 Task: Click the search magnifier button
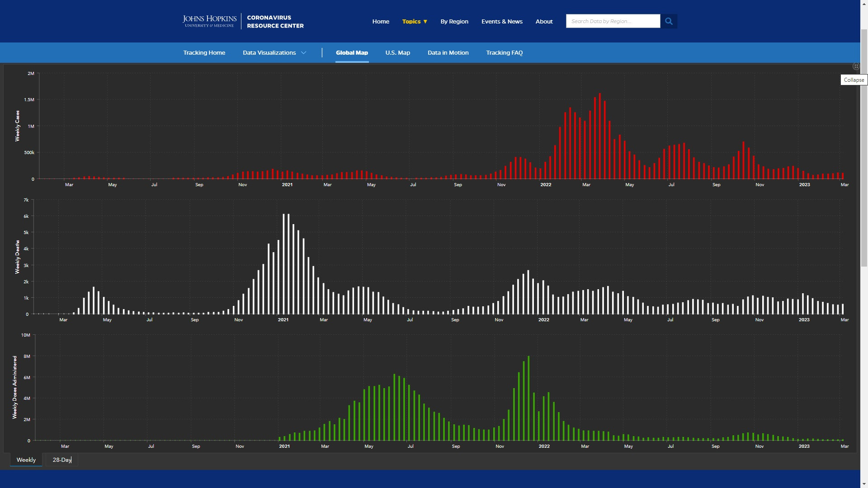point(669,21)
